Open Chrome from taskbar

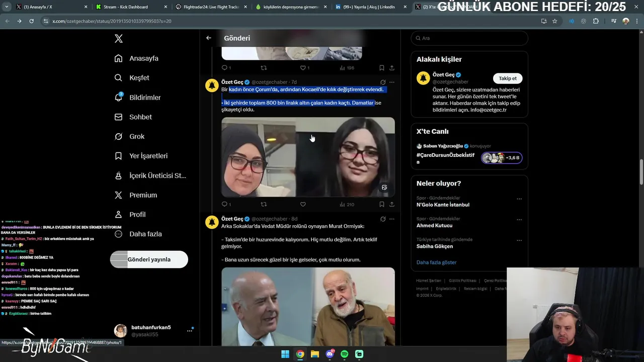300,354
